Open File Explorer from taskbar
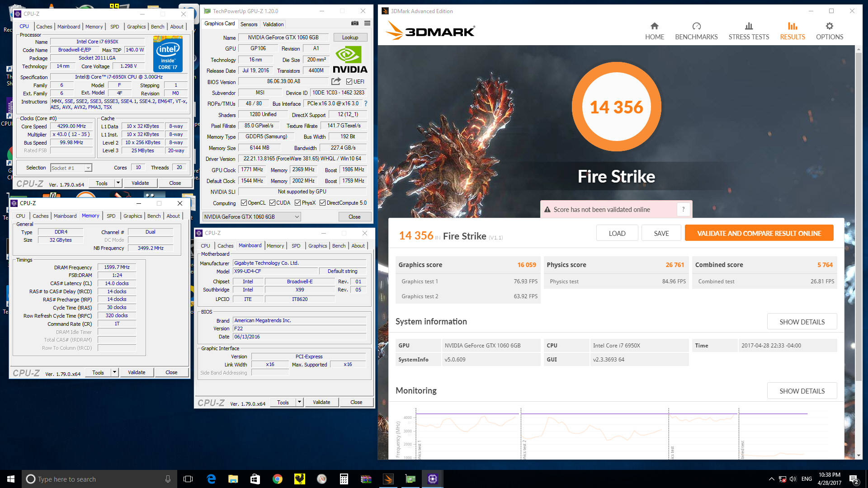 click(233, 479)
